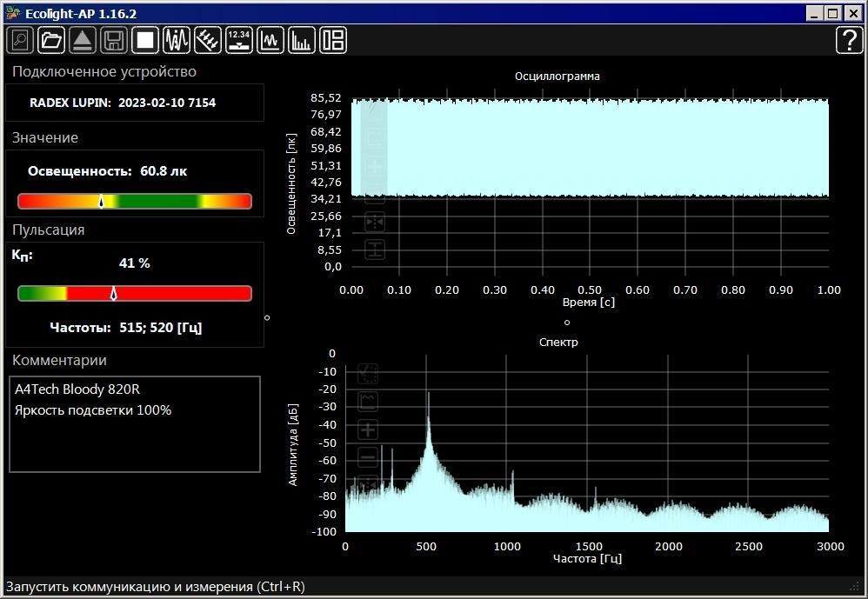
Task: Click the "1000" spectrum frequency tick label
Action: coord(506,547)
